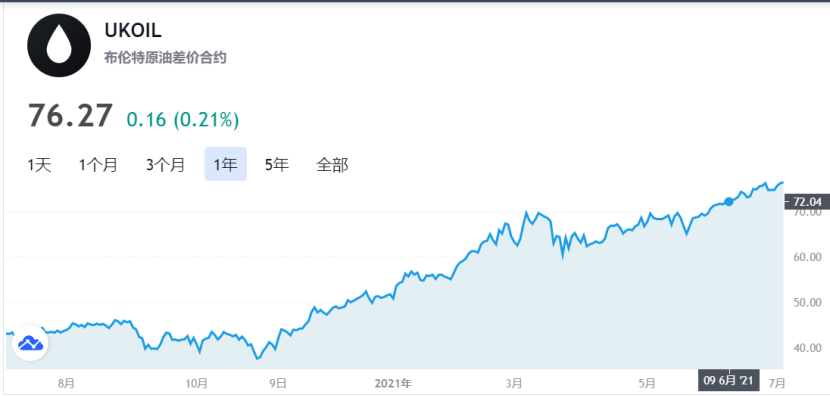Screen dimensions: 830x396
Task: Switch chart to 5年 range
Action: tap(277, 165)
